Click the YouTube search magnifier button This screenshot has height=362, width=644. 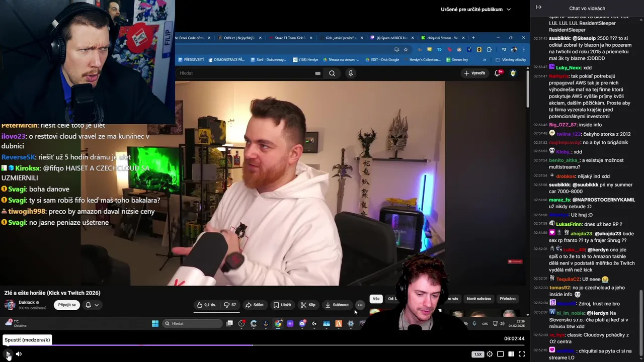[332, 73]
